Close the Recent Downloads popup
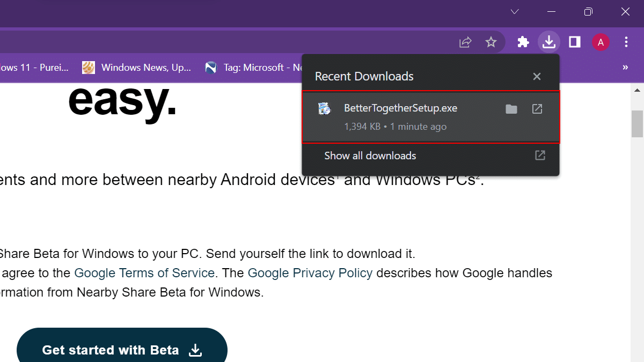Viewport: 644px width, 362px height. (x=537, y=77)
